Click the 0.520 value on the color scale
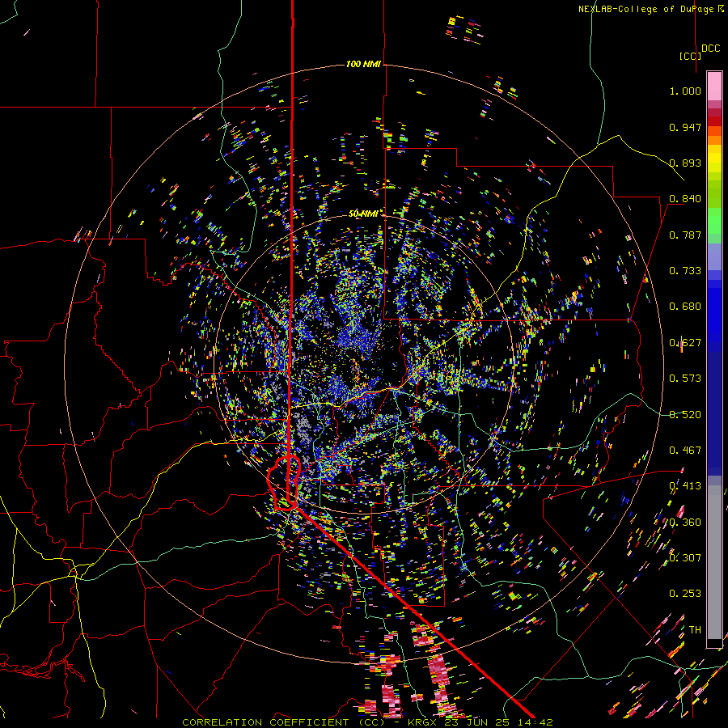The width and height of the screenshot is (728, 728). (x=685, y=415)
